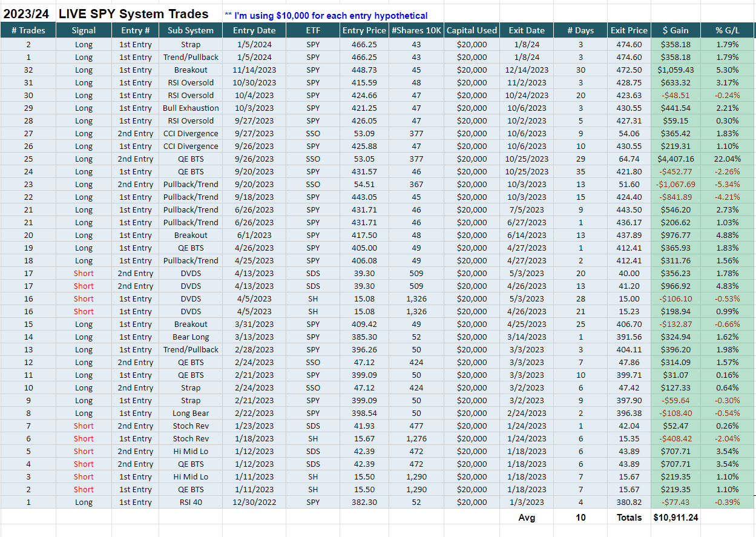Image resolution: width=756 pixels, height=537 pixels.
Task: Click the "RSI 40" sub system cell
Action: (x=191, y=502)
